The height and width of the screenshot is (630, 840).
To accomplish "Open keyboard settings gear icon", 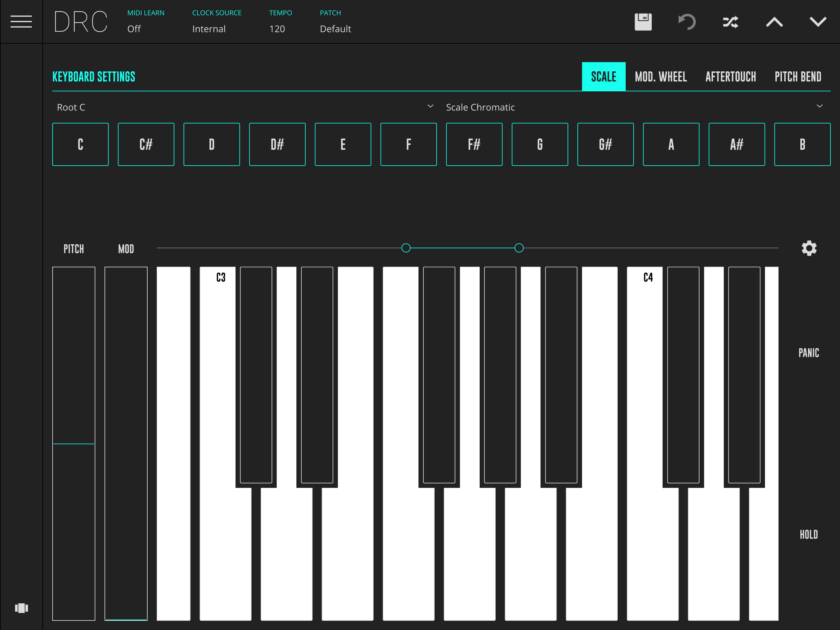I will [x=809, y=248].
